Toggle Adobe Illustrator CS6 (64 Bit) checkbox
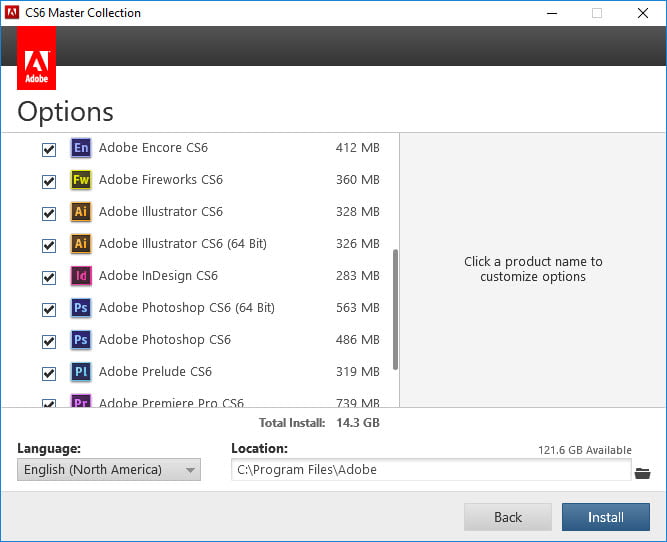Screen dimensions: 667x542 49,245
